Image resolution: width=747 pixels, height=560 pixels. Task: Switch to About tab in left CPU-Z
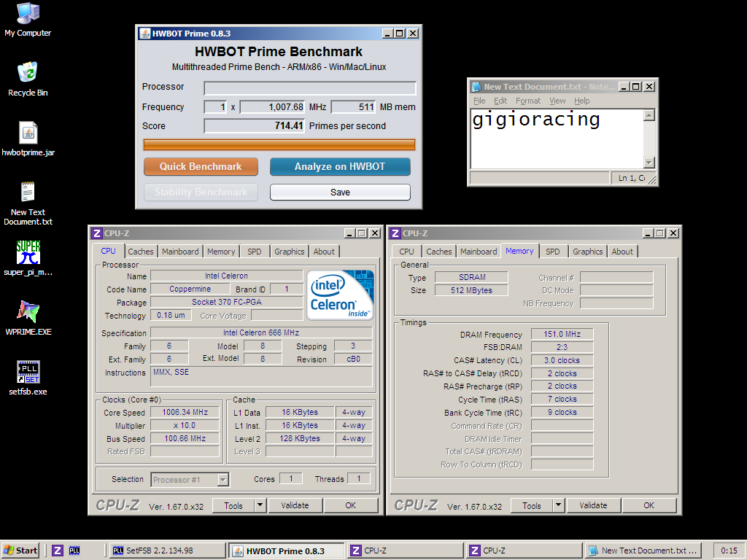(x=324, y=252)
